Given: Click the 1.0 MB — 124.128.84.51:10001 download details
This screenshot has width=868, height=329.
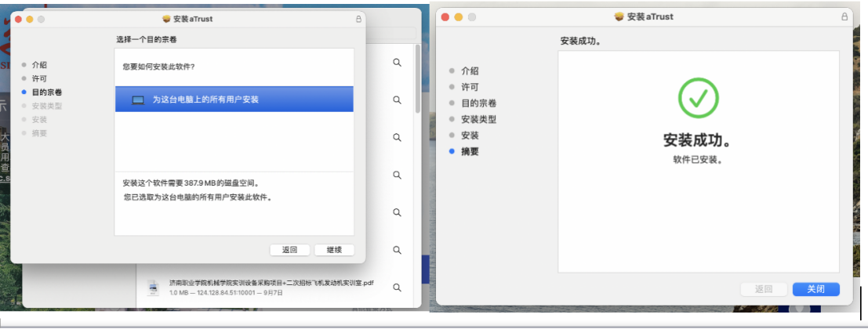Looking at the screenshot, I should tap(226, 292).
